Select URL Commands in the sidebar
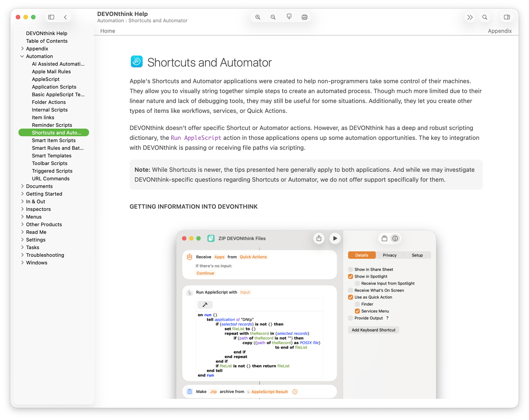529x420 pixels. tap(51, 179)
